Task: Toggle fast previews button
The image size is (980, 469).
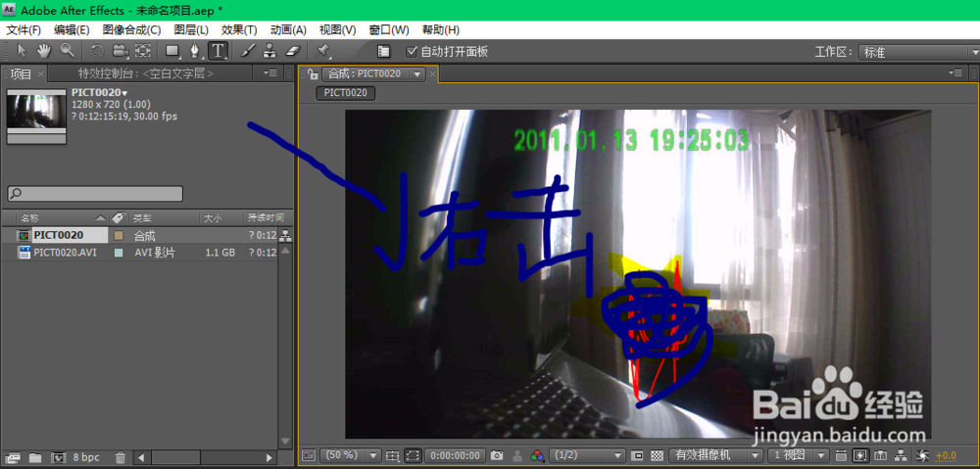Action: point(860,455)
